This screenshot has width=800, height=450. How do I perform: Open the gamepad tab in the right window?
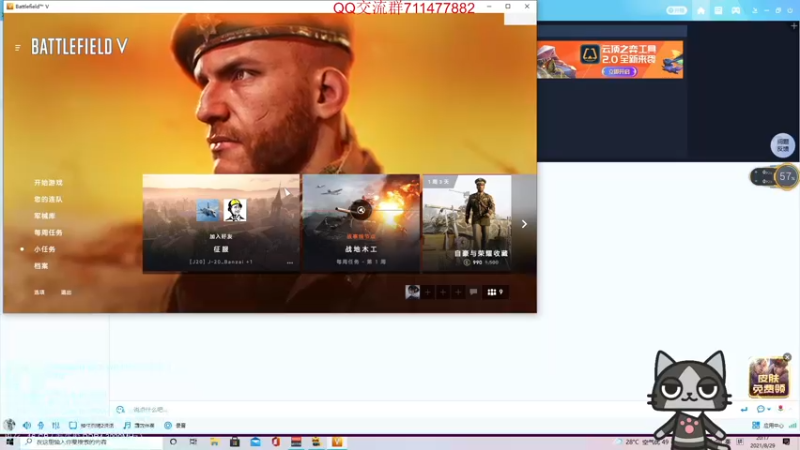[736, 11]
